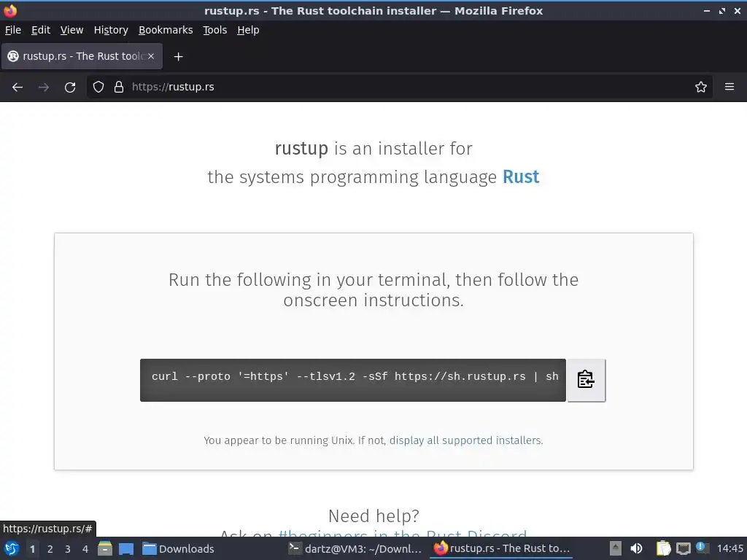Open the File menu
This screenshot has width=747, height=560.
13,30
